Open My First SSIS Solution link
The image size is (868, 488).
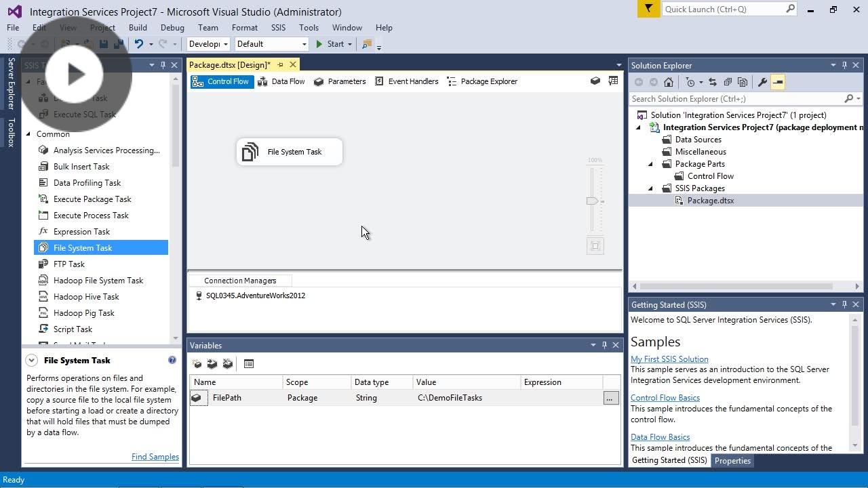point(669,359)
